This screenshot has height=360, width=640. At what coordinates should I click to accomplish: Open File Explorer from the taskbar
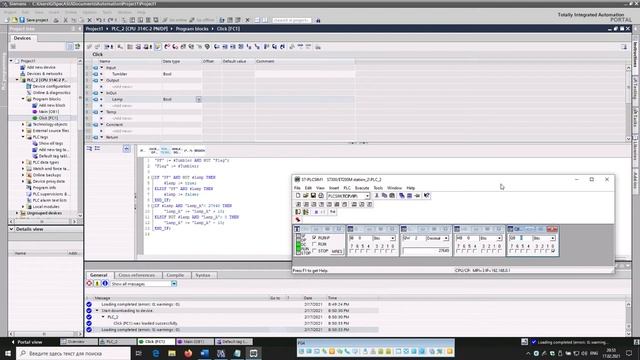tap(172, 353)
